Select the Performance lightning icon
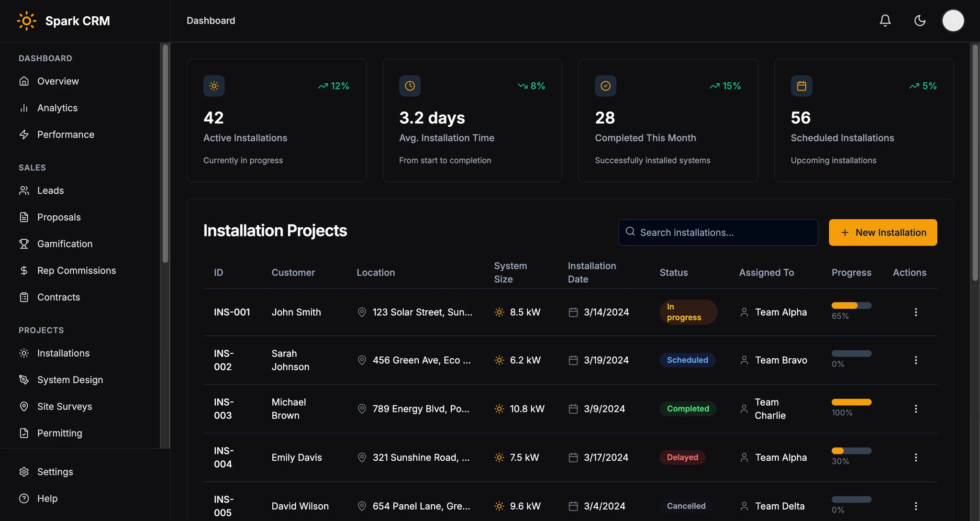This screenshot has height=521, width=980. (24, 135)
